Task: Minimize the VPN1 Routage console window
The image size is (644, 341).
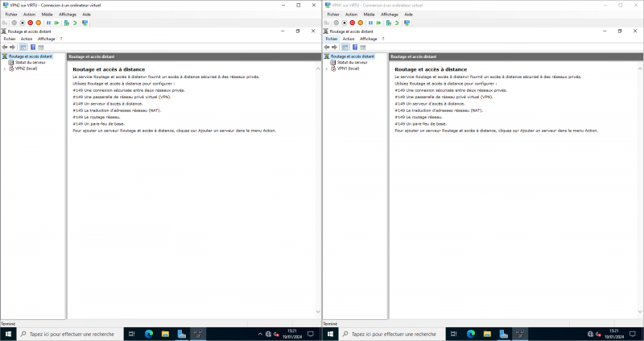Action: (605, 31)
